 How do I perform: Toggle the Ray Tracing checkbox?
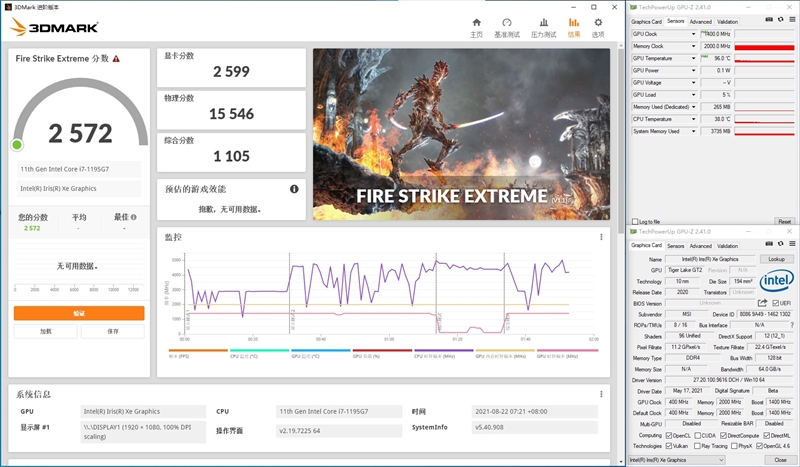697,446
